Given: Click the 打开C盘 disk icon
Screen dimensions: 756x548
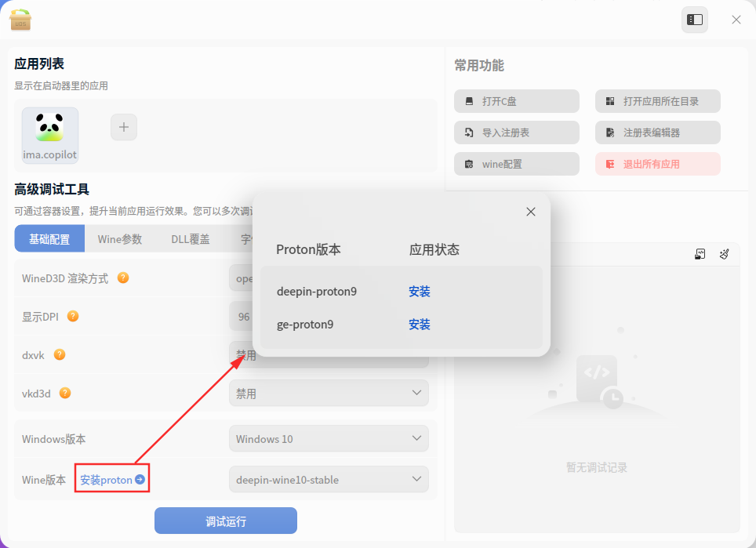Looking at the screenshot, I should click(469, 101).
